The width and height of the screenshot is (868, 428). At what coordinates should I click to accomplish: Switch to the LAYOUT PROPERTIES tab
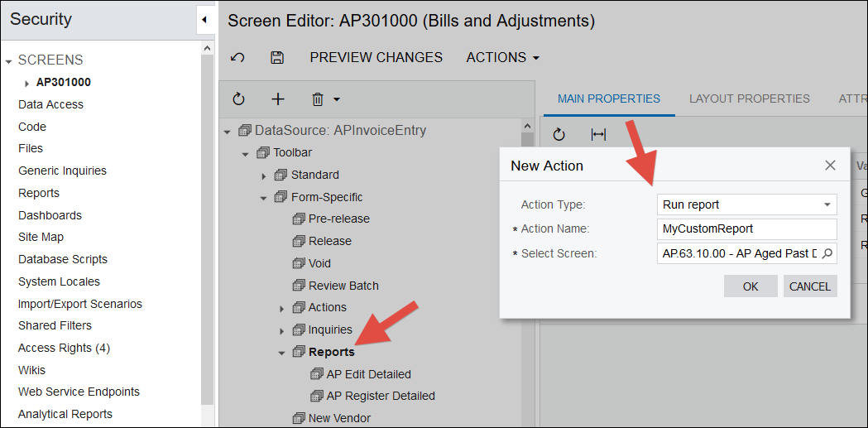point(749,99)
